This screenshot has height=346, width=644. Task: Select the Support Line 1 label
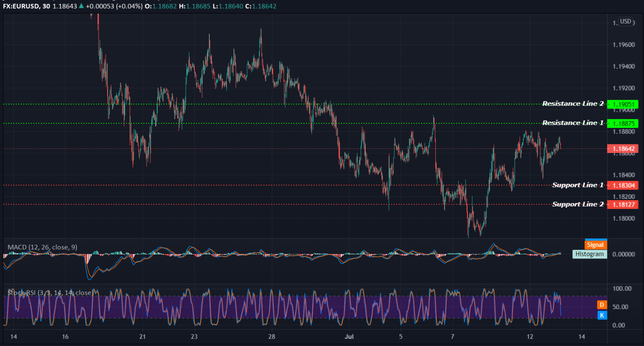pyautogui.click(x=578, y=185)
